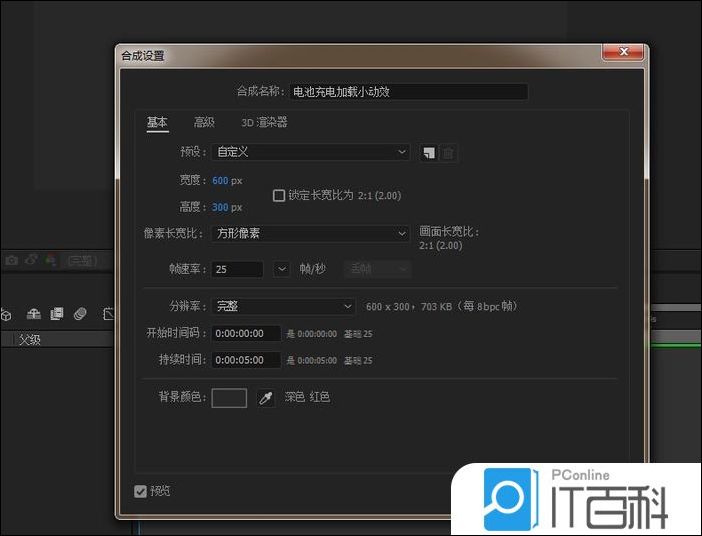Click the graph editor icon behind the dialog edge
Screen dimensions: 702x536
[108, 314]
